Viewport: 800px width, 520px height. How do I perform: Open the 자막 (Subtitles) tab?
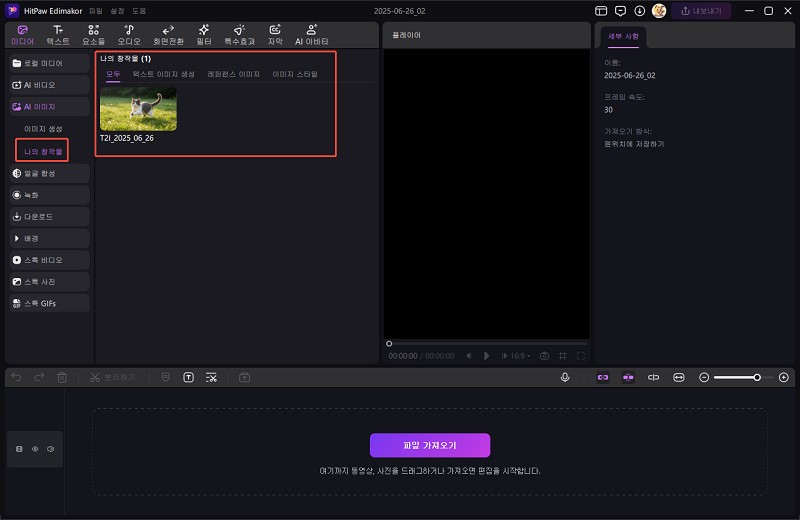275,35
